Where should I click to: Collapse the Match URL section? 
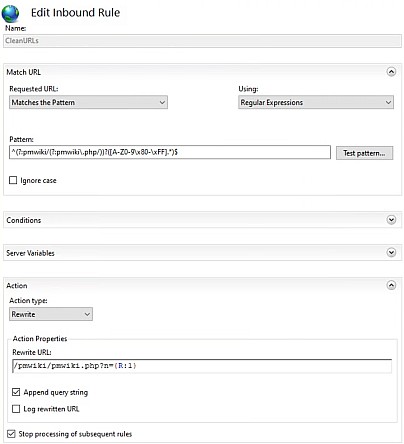pos(391,72)
